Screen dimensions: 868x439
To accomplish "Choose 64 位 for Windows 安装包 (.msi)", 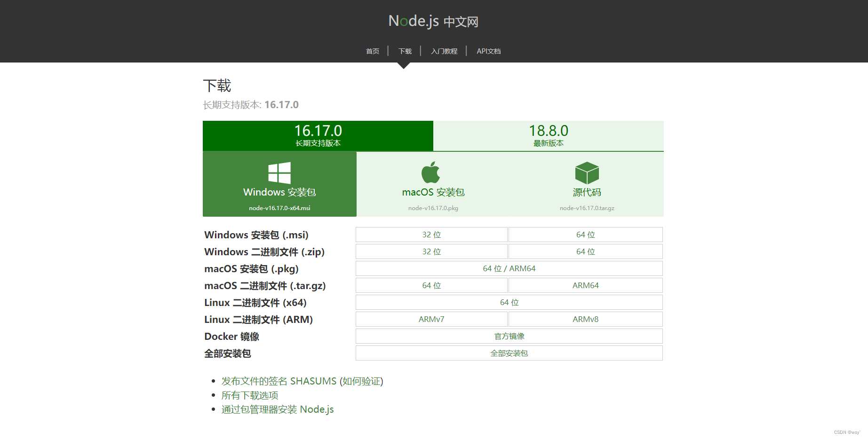I will point(586,235).
